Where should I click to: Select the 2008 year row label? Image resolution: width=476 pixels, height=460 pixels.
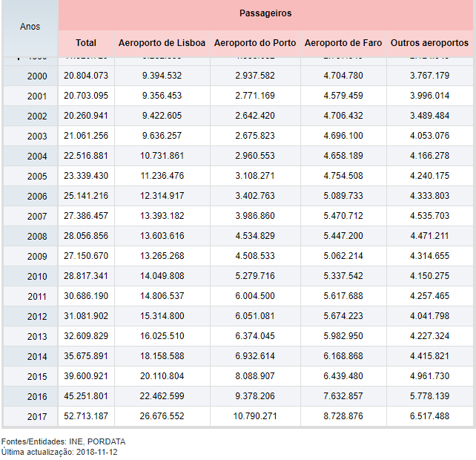[36, 237]
